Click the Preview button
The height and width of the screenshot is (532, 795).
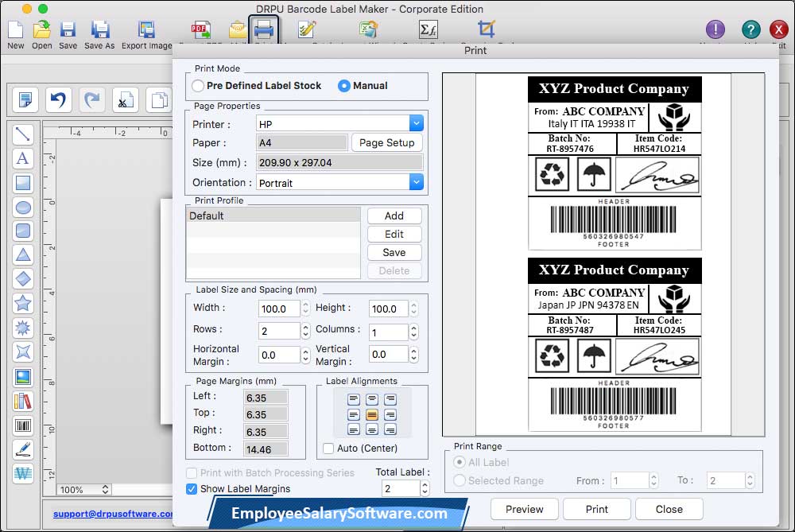[x=524, y=509]
